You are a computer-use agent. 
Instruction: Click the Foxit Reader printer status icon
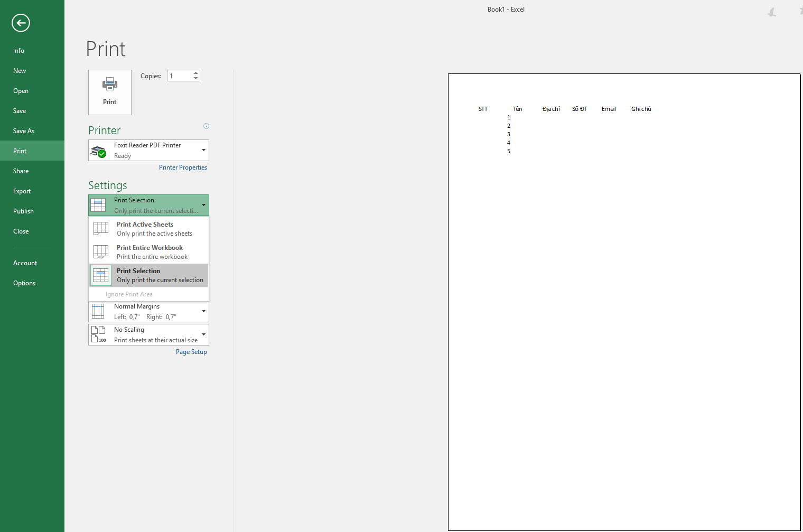tap(99, 152)
